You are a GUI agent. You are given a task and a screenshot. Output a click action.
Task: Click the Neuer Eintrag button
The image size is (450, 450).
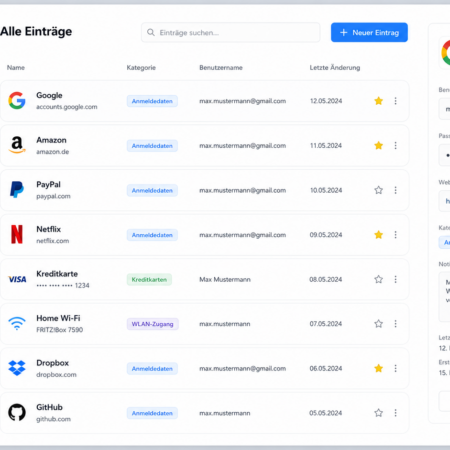point(369,32)
